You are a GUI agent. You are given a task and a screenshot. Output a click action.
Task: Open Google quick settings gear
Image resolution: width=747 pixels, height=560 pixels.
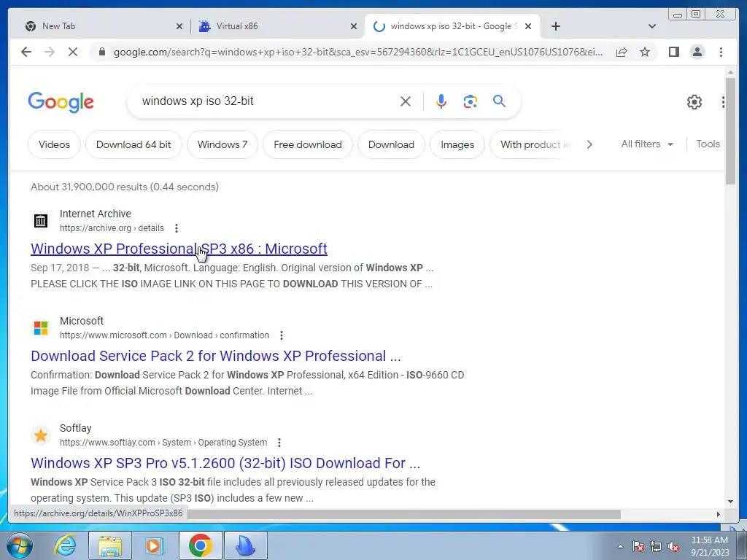tap(694, 102)
